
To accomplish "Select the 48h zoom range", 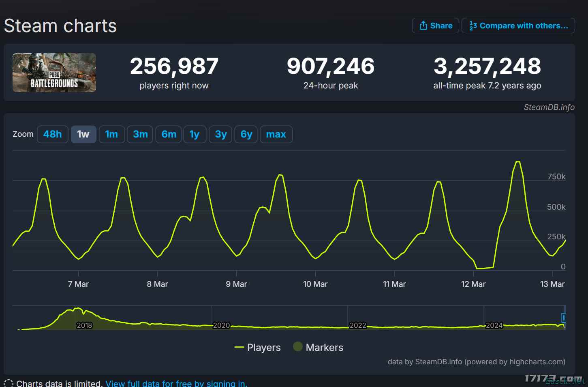I will (x=53, y=134).
